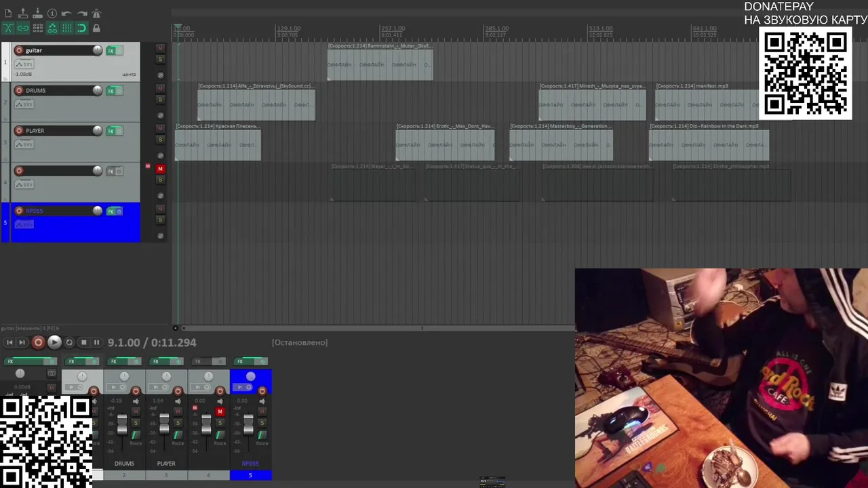The width and height of the screenshot is (868, 488).
Task: Grab the DRUMS mixer volume fader
Action: coord(122,424)
